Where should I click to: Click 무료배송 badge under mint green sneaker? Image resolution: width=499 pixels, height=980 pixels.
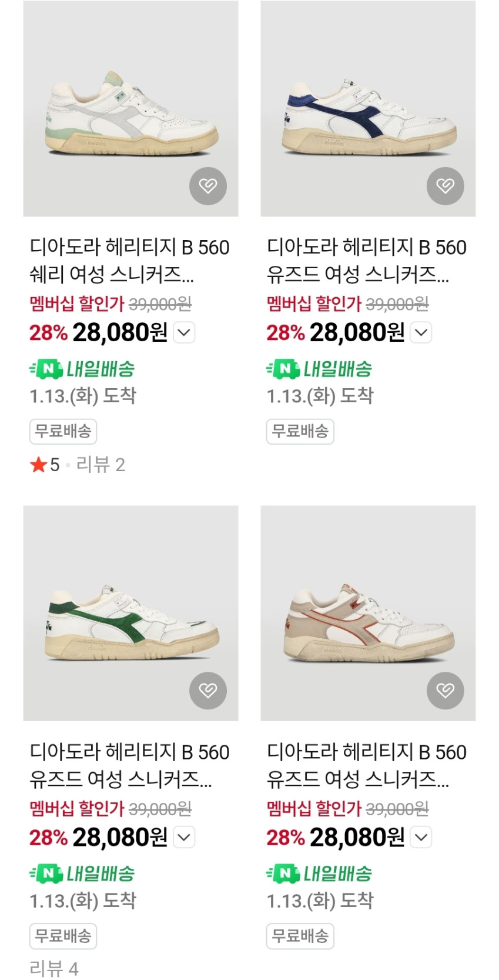point(63,431)
